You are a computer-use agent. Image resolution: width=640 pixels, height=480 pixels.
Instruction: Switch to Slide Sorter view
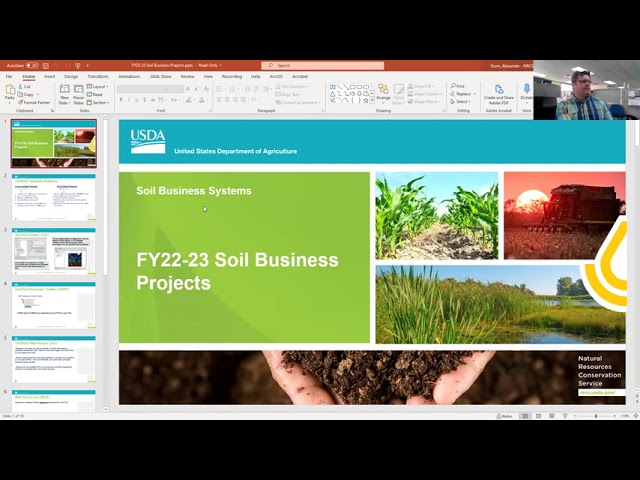tap(539, 416)
